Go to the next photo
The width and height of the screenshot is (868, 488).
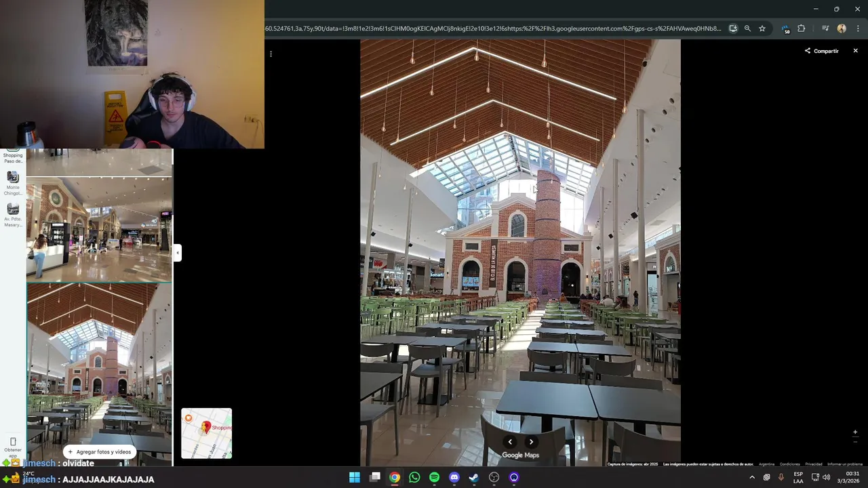pos(531,442)
